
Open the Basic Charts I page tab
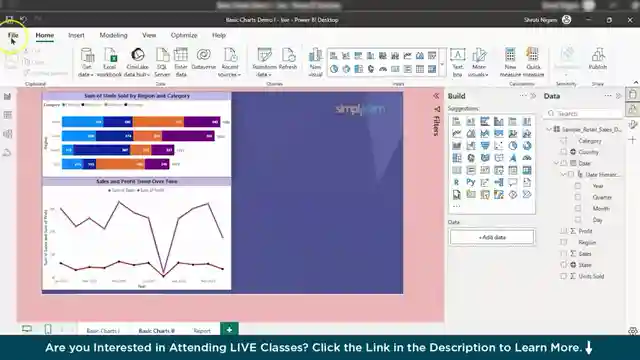pyautogui.click(x=103, y=331)
